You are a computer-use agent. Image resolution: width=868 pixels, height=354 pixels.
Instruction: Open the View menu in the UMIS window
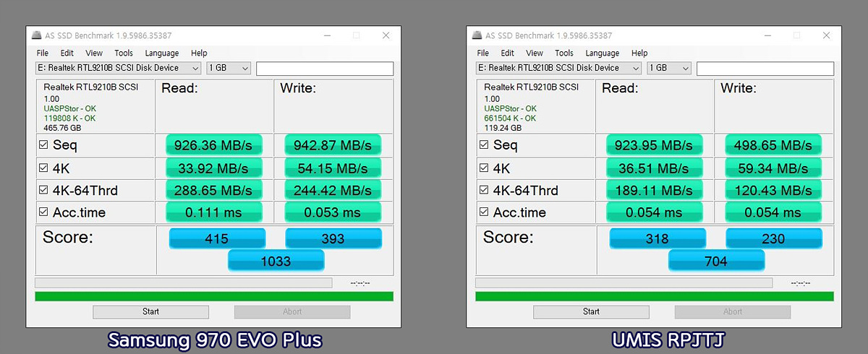[x=535, y=53]
